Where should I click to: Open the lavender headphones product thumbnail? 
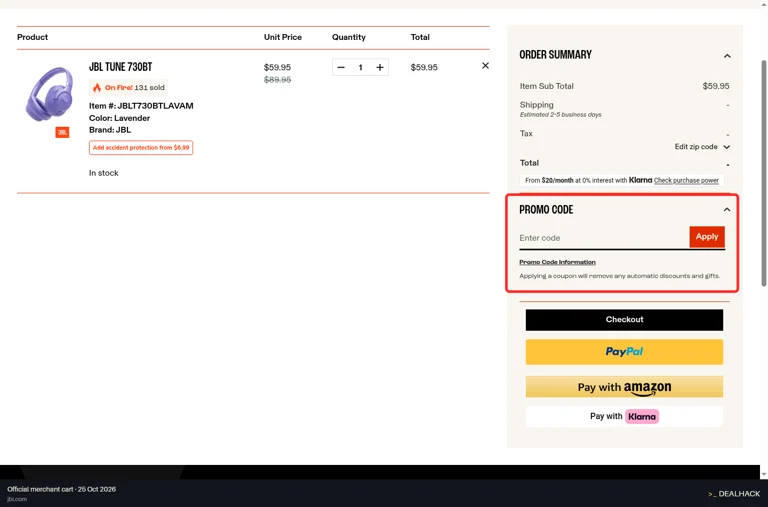click(x=48, y=94)
